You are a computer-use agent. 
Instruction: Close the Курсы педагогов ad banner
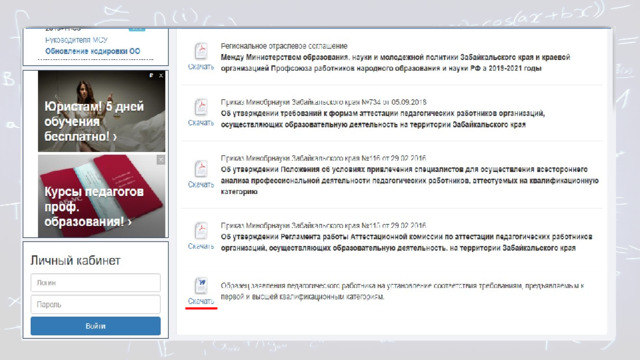(x=161, y=160)
